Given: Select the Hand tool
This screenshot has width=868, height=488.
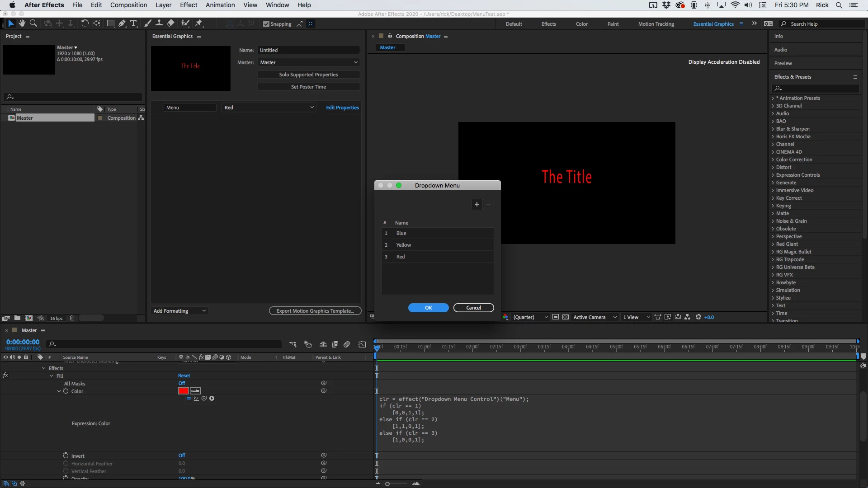Looking at the screenshot, I should pos(22,23).
